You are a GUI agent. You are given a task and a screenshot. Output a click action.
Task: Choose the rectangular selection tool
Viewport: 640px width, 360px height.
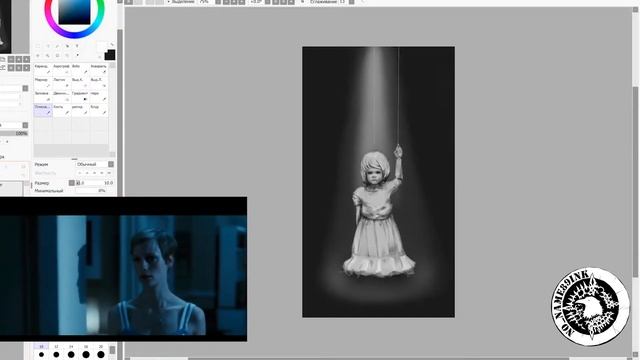coord(38,46)
